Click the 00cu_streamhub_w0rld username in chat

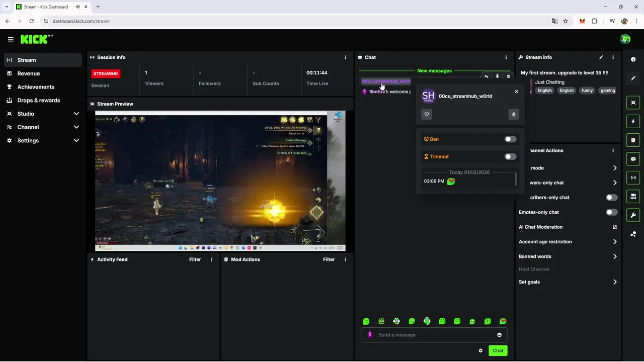[x=386, y=81]
